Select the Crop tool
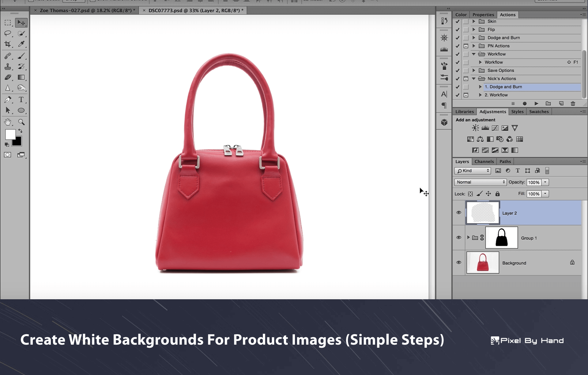This screenshot has width=588, height=375. [8, 44]
